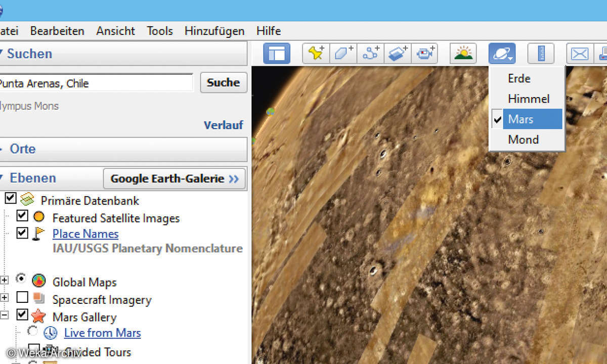Uncheck Primäre Datenbank checkbox
Image resolution: width=607 pixels, height=364 pixels.
click(10, 198)
